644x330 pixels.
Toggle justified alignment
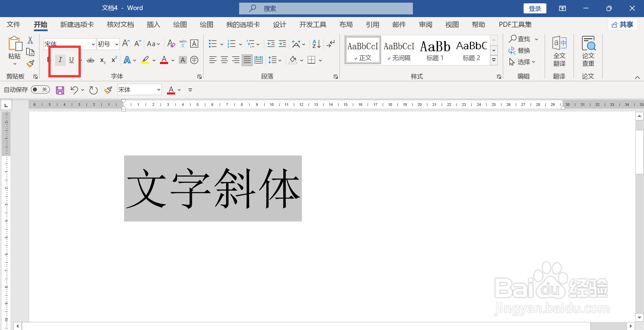(247, 60)
